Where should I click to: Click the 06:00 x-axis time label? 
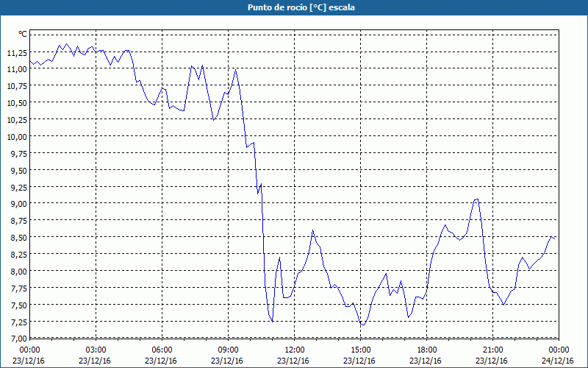coord(162,350)
